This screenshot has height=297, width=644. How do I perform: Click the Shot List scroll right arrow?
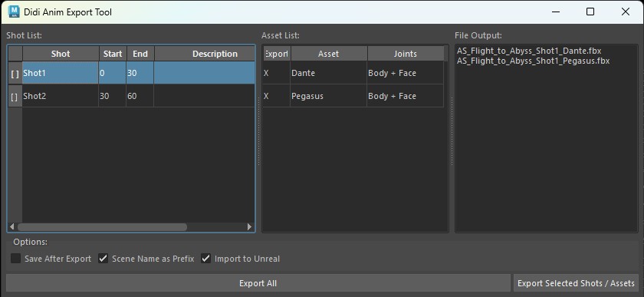[x=249, y=226]
